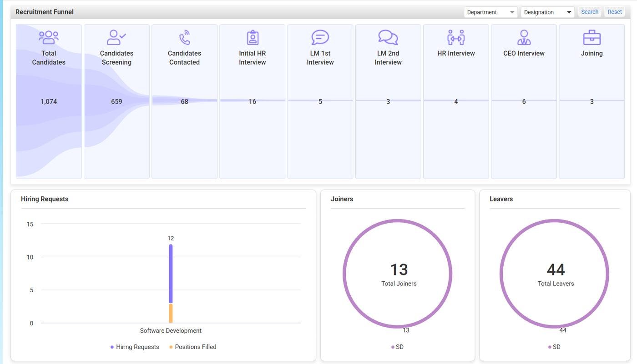Click the Leavers panel title
This screenshot has width=637, height=364.
(501, 199)
